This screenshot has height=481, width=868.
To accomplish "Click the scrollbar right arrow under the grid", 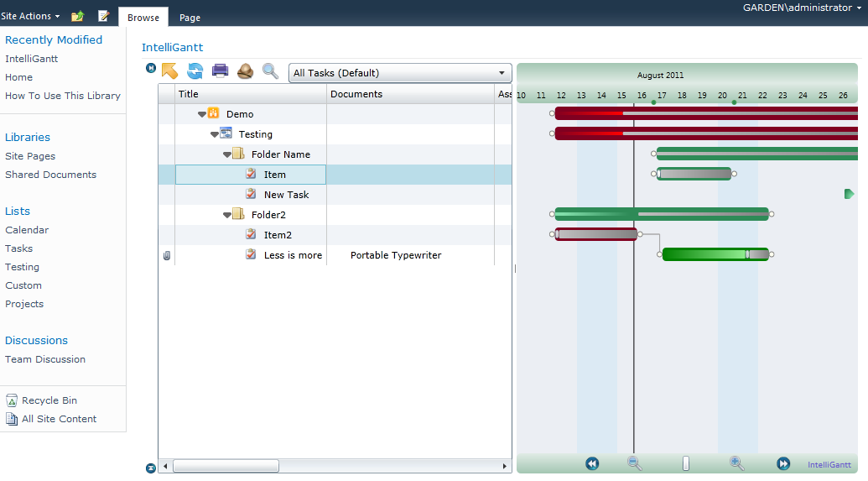I will point(504,467).
